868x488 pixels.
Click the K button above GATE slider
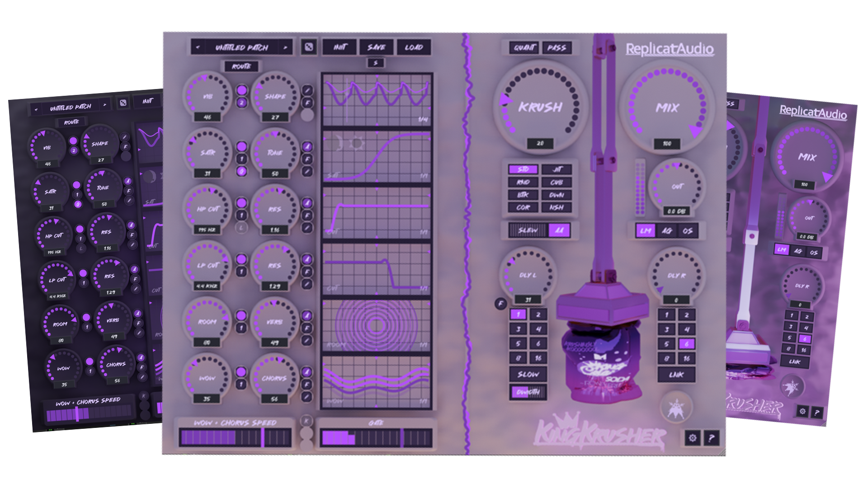[x=307, y=421]
